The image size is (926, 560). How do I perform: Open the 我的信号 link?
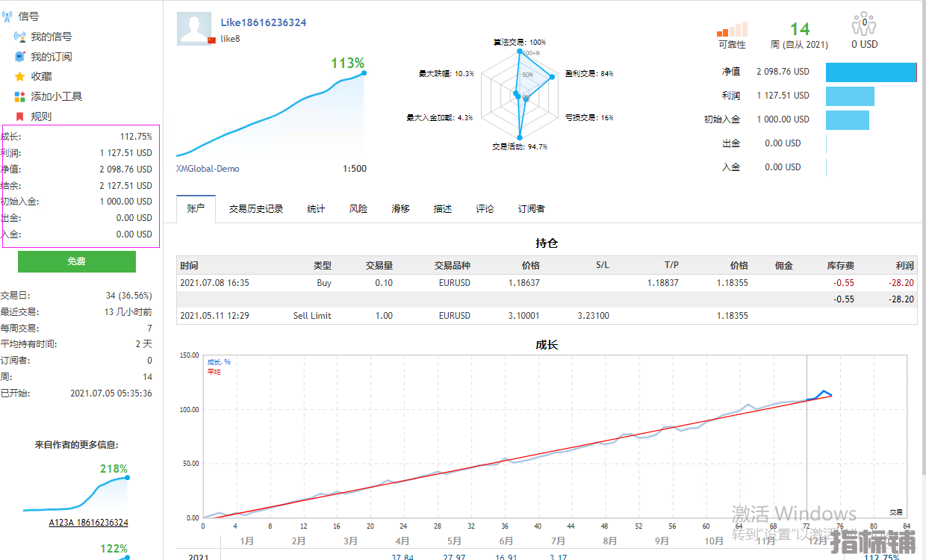52,37
